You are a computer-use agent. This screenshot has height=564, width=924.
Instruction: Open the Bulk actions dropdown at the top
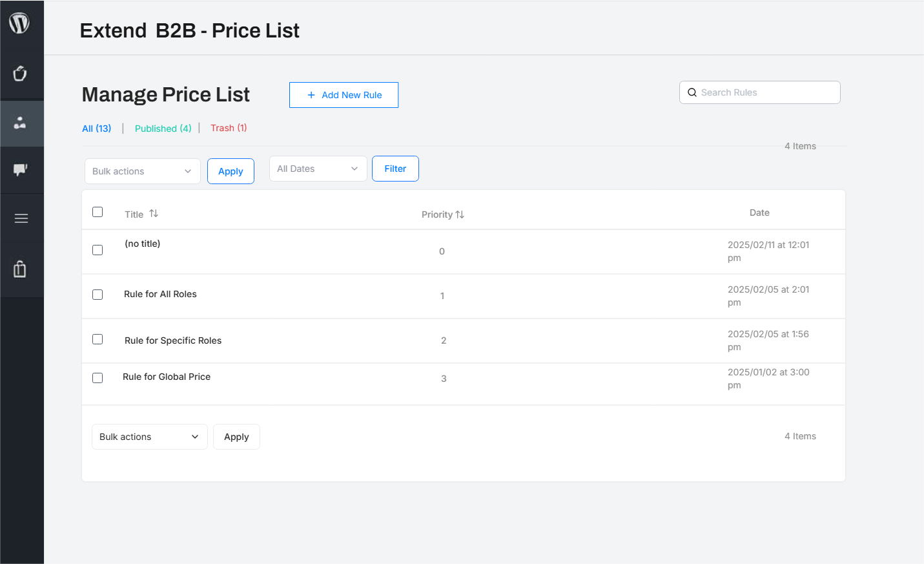click(x=142, y=171)
